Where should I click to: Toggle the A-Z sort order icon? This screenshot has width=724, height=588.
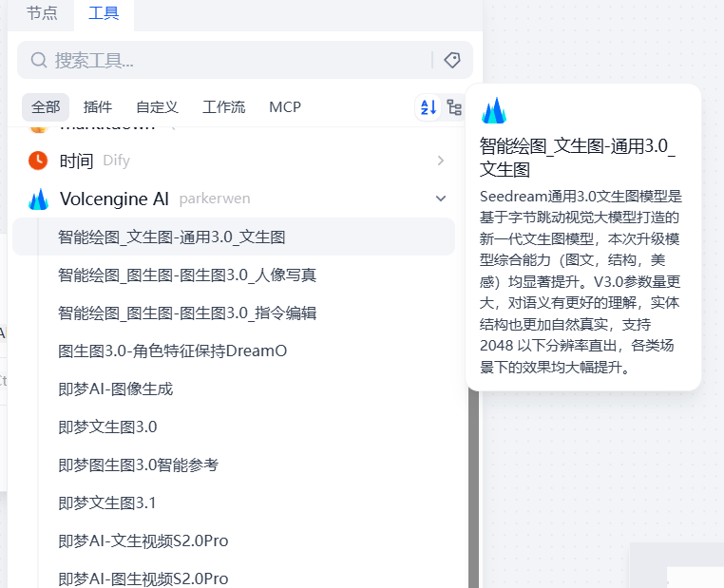(429, 107)
